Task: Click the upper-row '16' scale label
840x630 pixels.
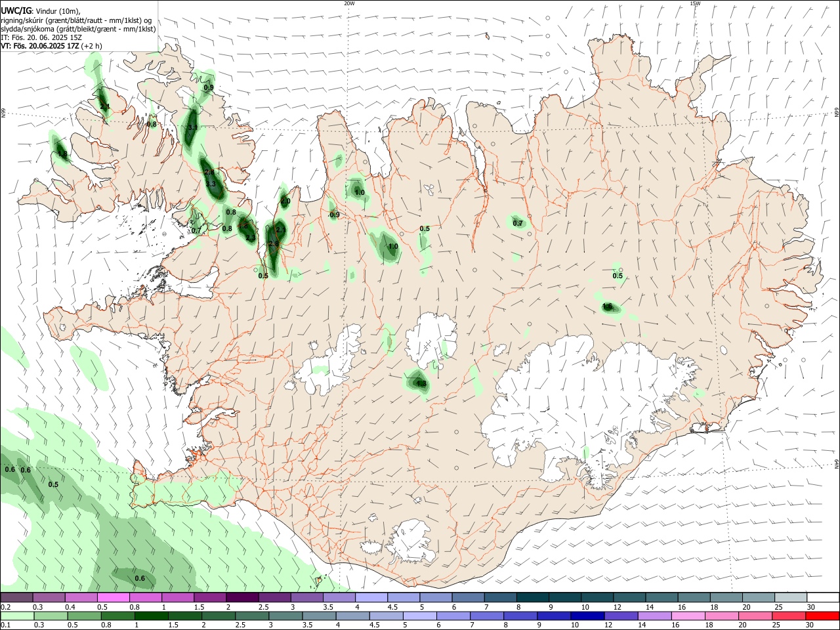Action: [682, 607]
